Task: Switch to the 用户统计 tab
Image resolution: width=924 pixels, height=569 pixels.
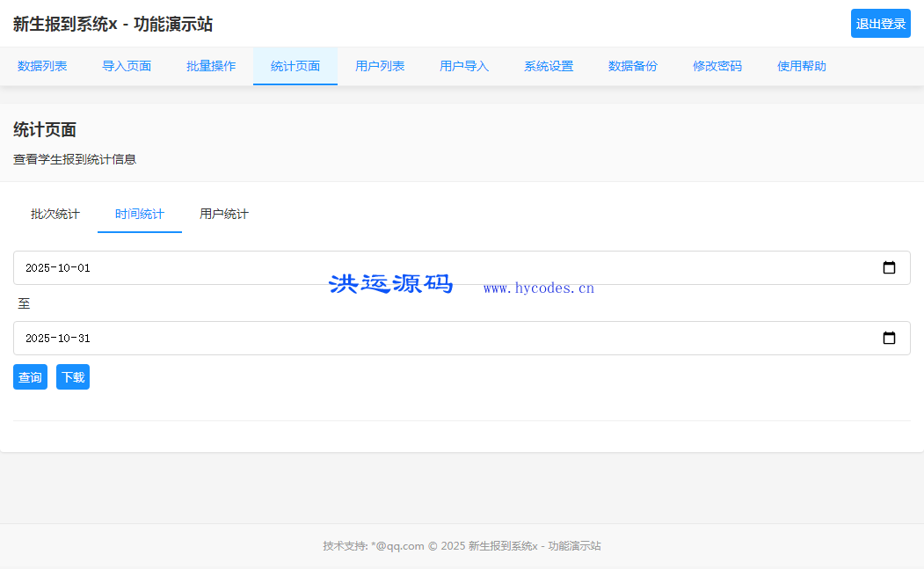Action: pyautogui.click(x=223, y=213)
